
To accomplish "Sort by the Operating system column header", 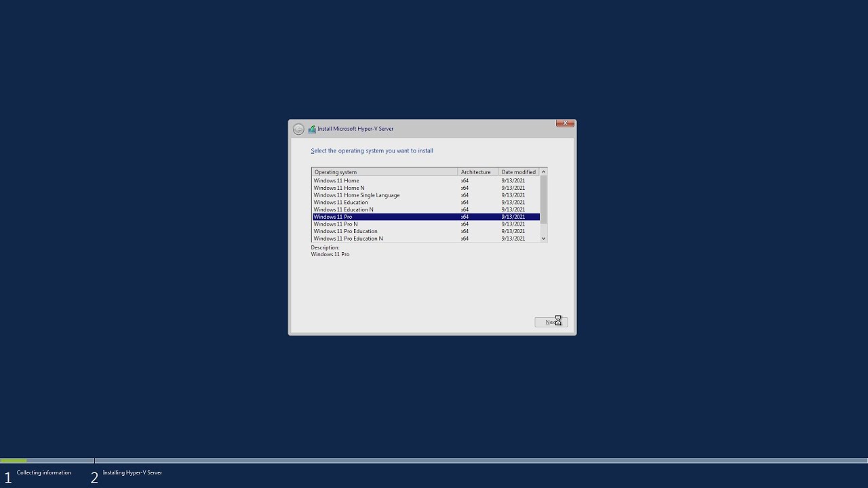I will [384, 172].
